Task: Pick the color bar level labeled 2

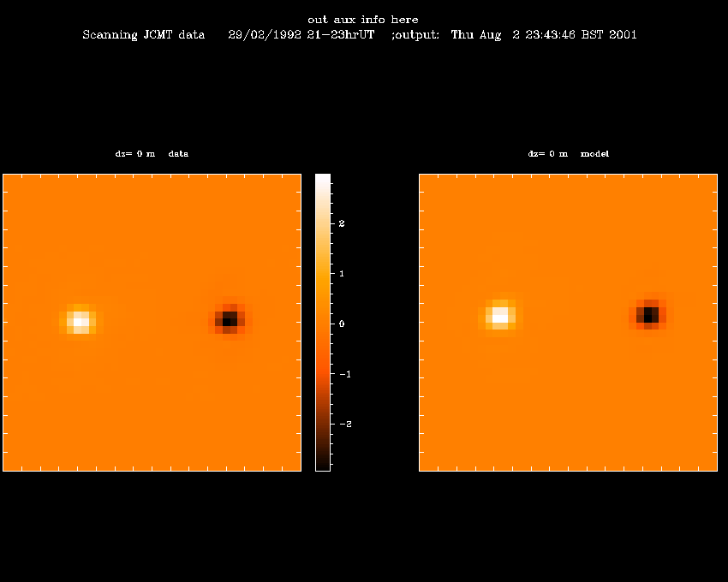Action: 323,223
